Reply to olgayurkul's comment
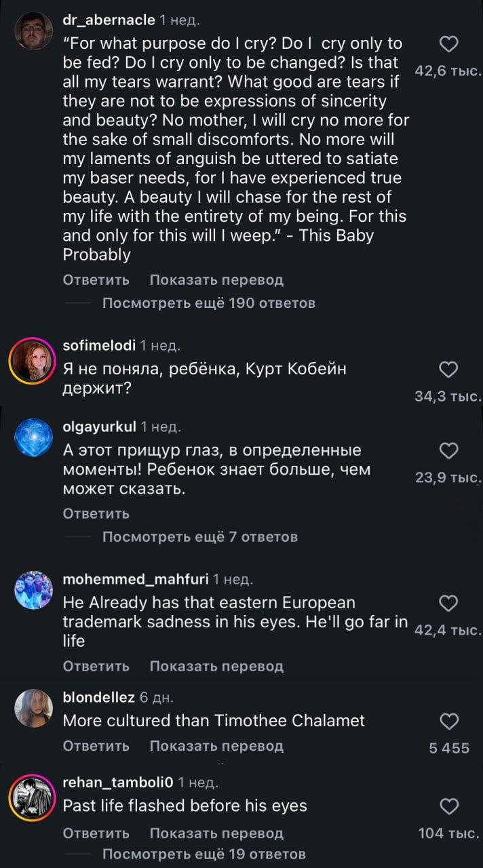Screen dimensions: 483x868 coord(96,514)
